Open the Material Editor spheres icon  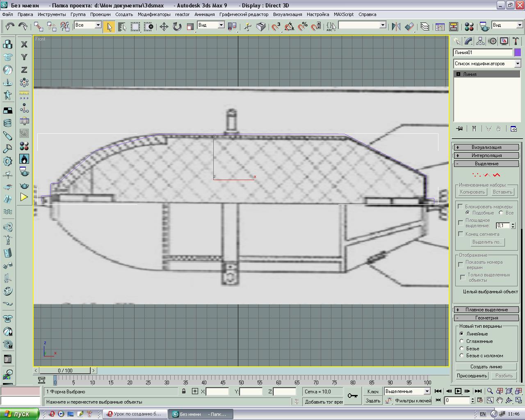pos(469,27)
